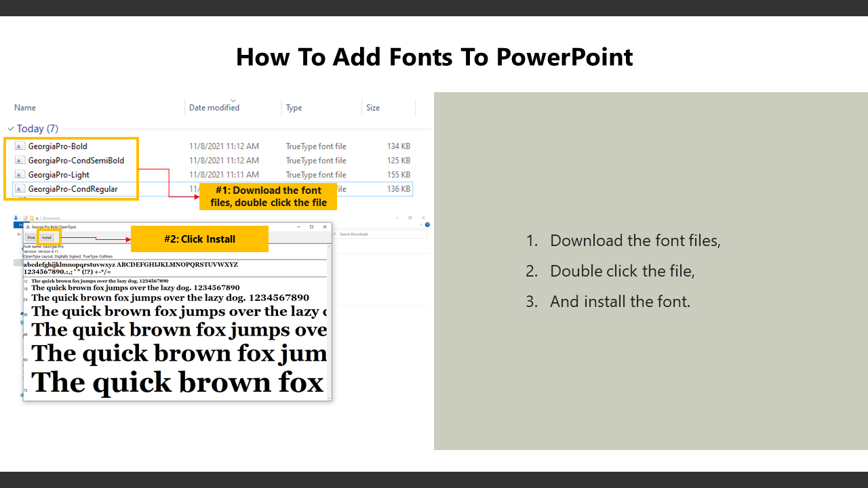Click blue down-arrow icon in Downloads title bar
The image size is (868, 488).
(x=16, y=218)
